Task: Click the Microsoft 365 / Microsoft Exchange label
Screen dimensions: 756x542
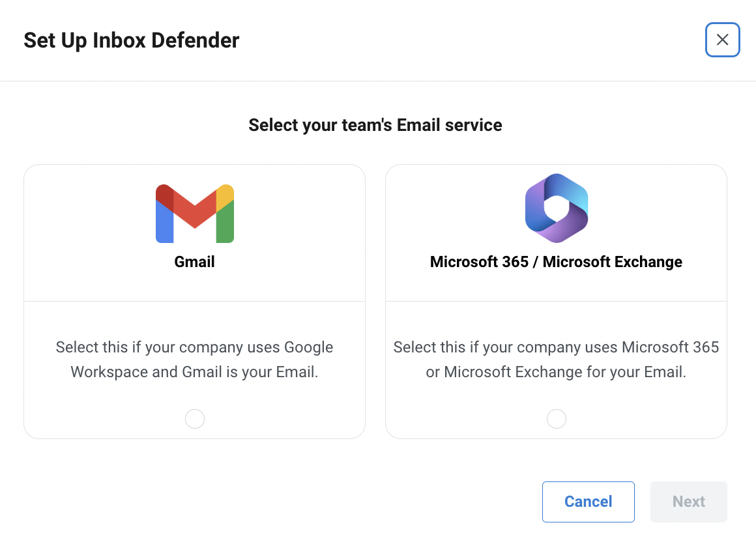Action: click(x=556, y=262)
